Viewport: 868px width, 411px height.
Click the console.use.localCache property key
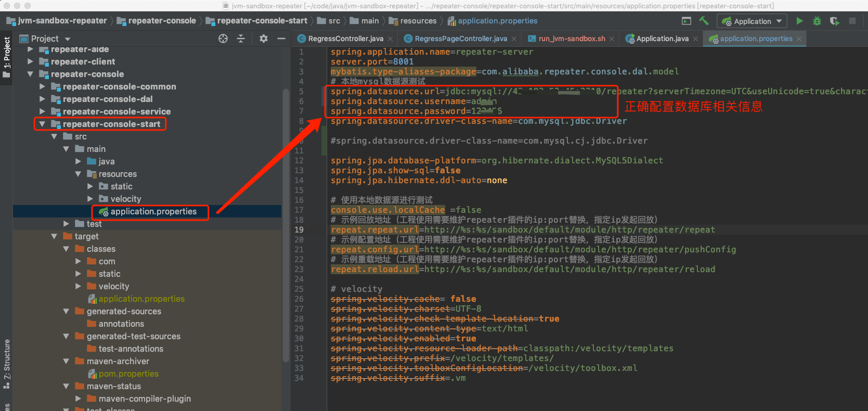(388, 210)
